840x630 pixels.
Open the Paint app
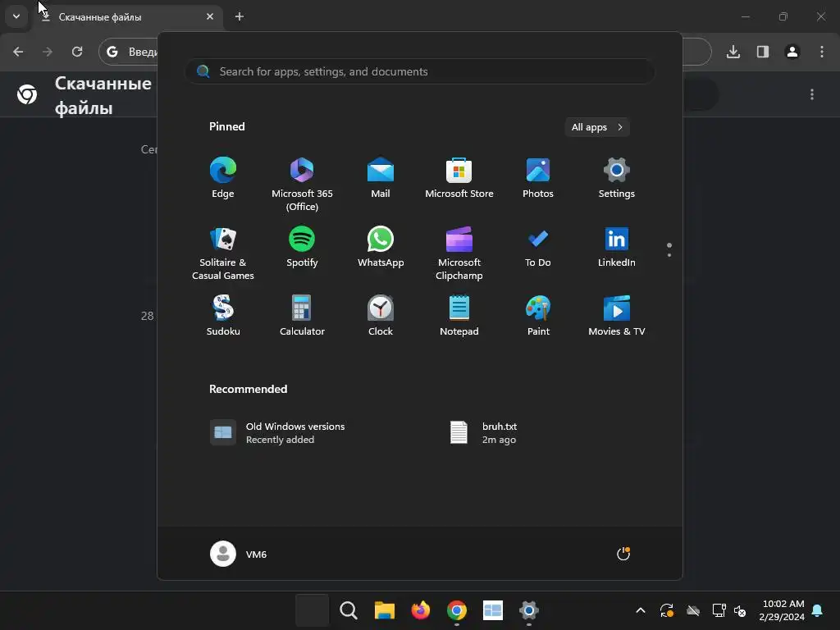538,316
